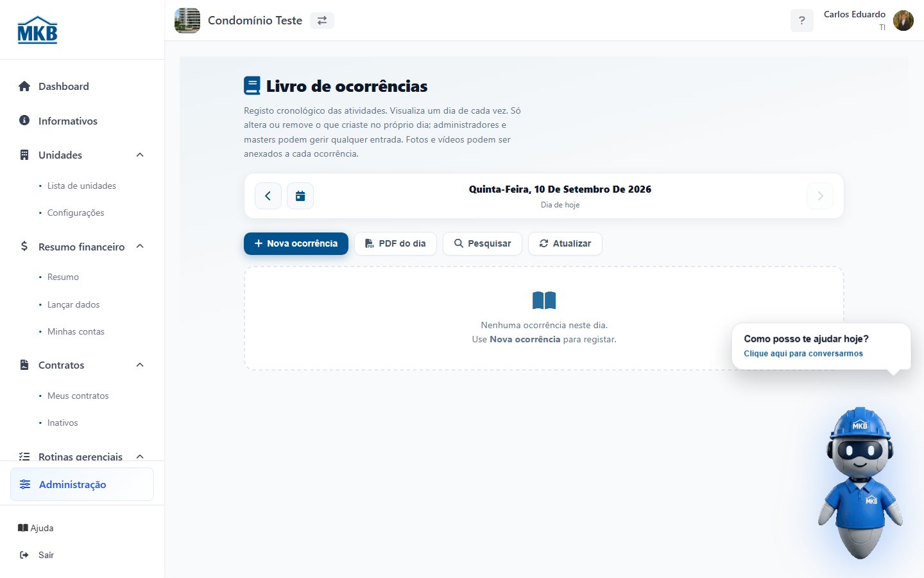Go to the previous day arrow

(268, 196)
